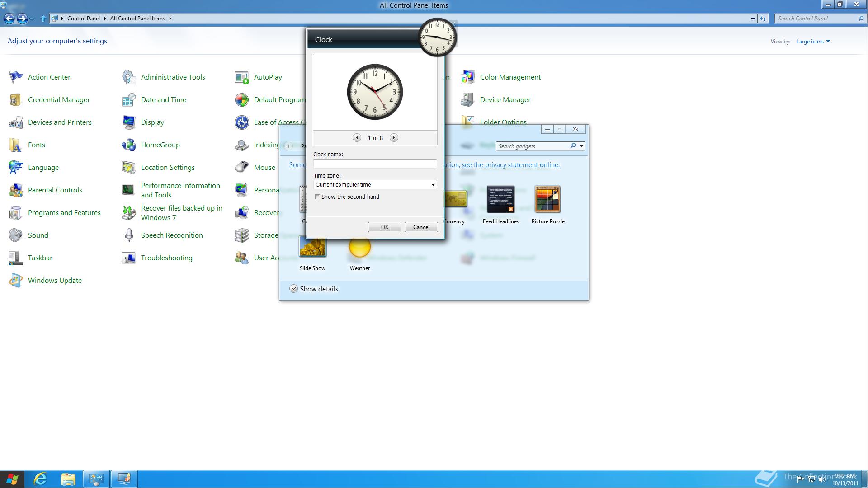Click the Control Panel breadcrumb
Screen dimensions: 868x488
coord(84,19)
